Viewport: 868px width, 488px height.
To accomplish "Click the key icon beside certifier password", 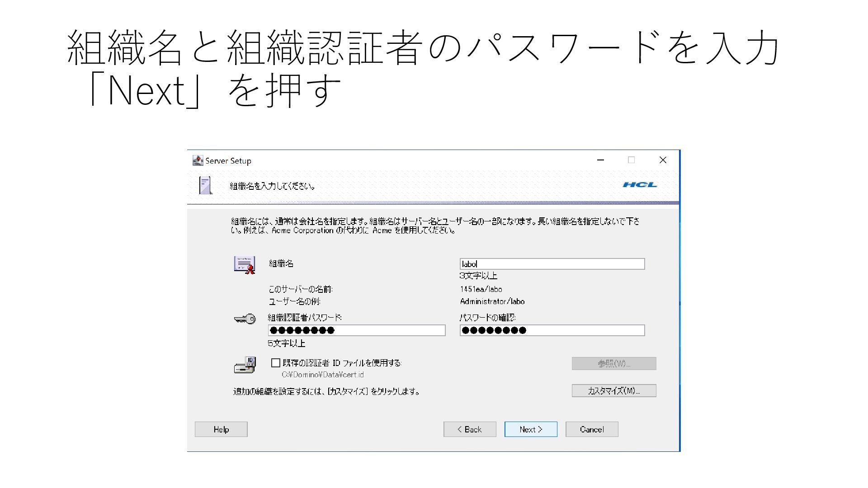I will coord(245,319).
